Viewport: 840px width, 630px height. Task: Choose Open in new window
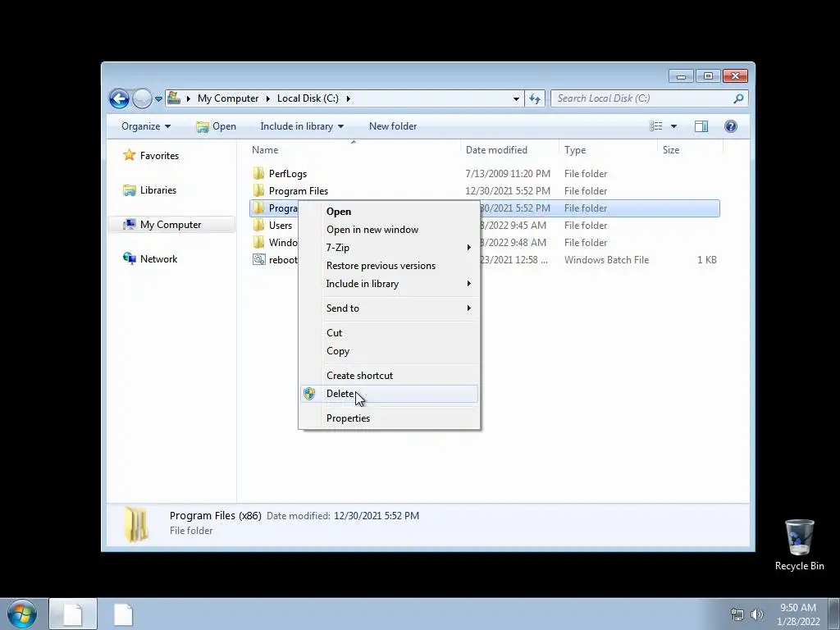pyautogui.click(x=389, y=230)
